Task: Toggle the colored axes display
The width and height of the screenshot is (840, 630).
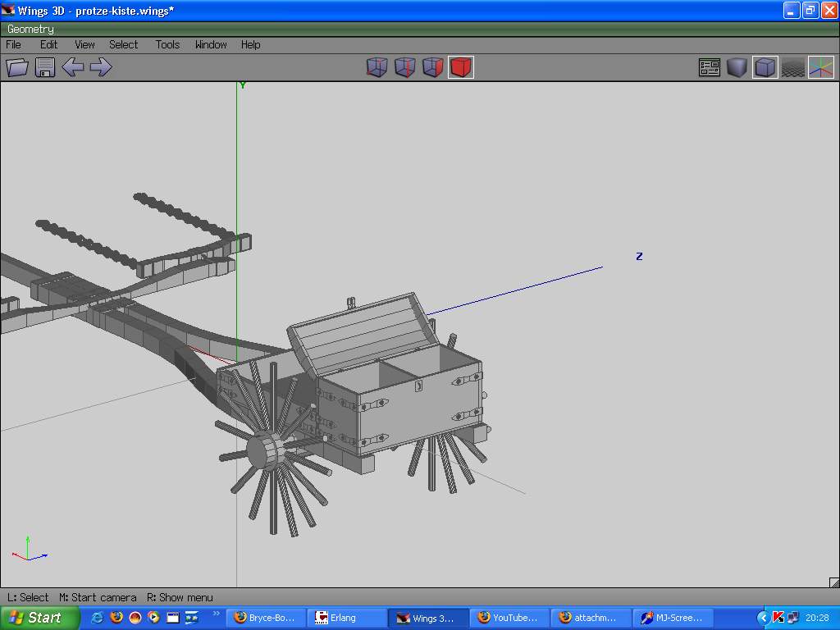Action: [x=820, y=67]
